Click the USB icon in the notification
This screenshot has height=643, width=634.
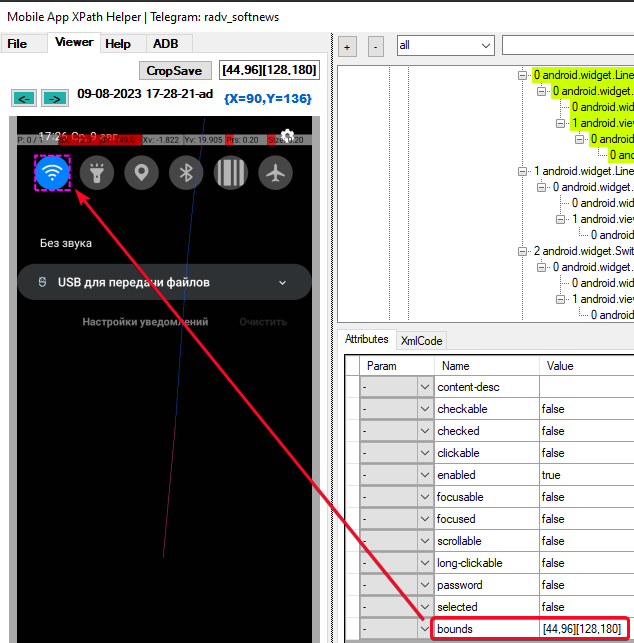point(42,282)
